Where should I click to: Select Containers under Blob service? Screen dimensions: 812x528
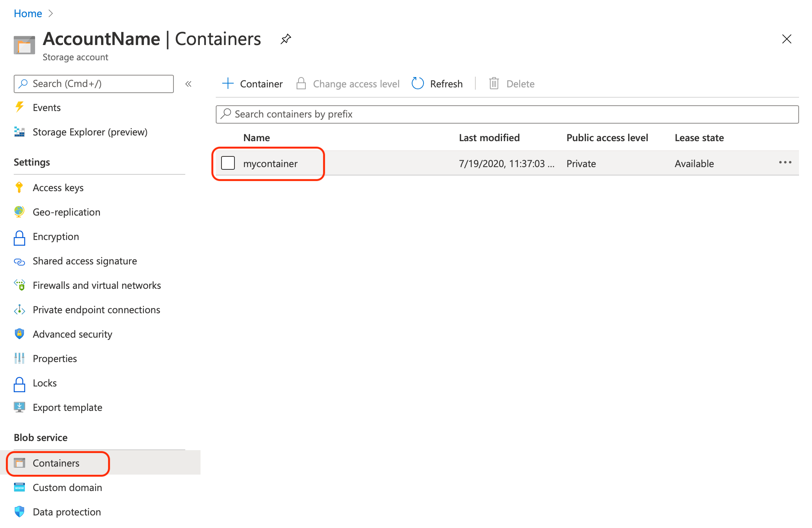[x=56, y=463]
